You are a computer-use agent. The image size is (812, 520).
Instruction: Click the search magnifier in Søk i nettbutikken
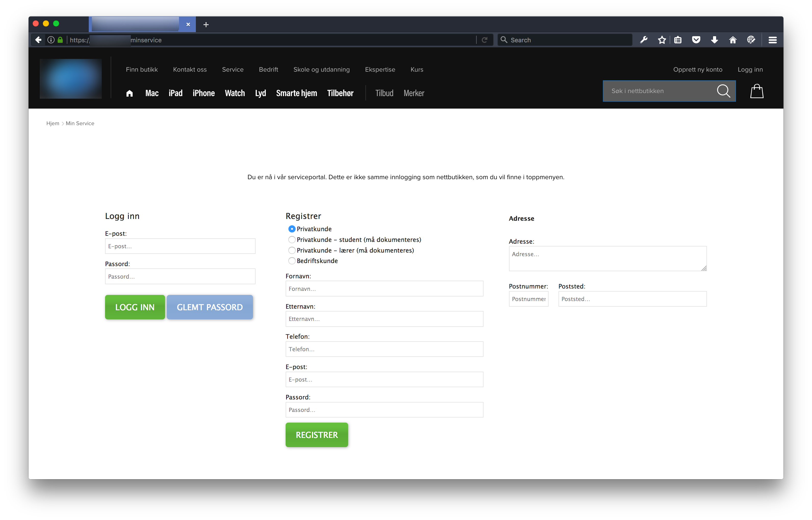click(723, 91)
